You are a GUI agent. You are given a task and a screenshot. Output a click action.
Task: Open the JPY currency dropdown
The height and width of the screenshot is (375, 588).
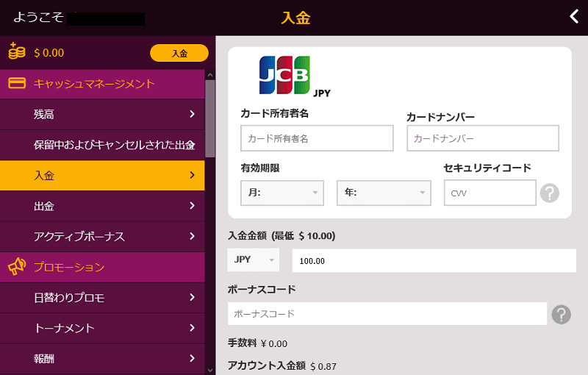coord(253,260)
